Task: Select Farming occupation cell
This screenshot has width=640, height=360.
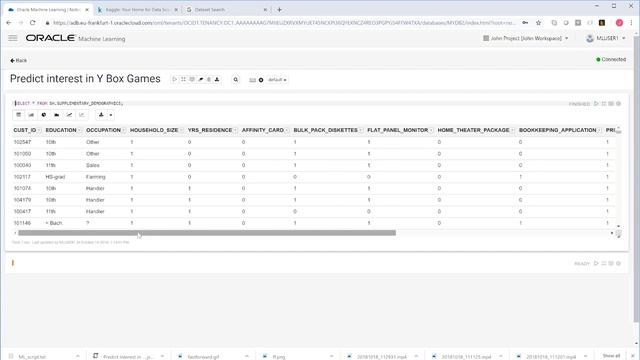Action: (x=96, y=177)
